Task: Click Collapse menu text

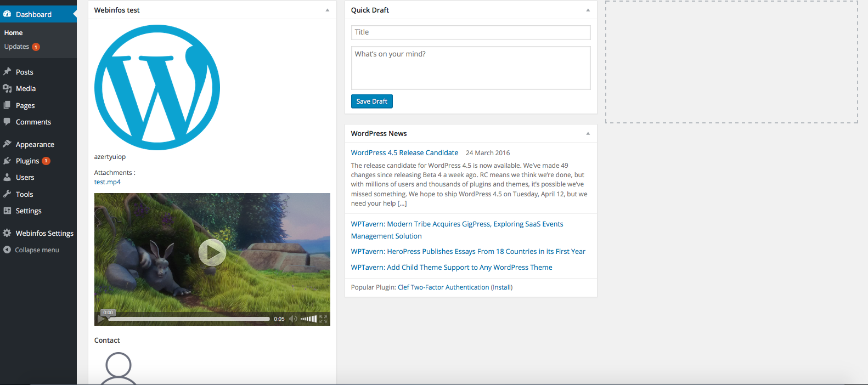Action: pyautogui.click(x=37, y=250)
